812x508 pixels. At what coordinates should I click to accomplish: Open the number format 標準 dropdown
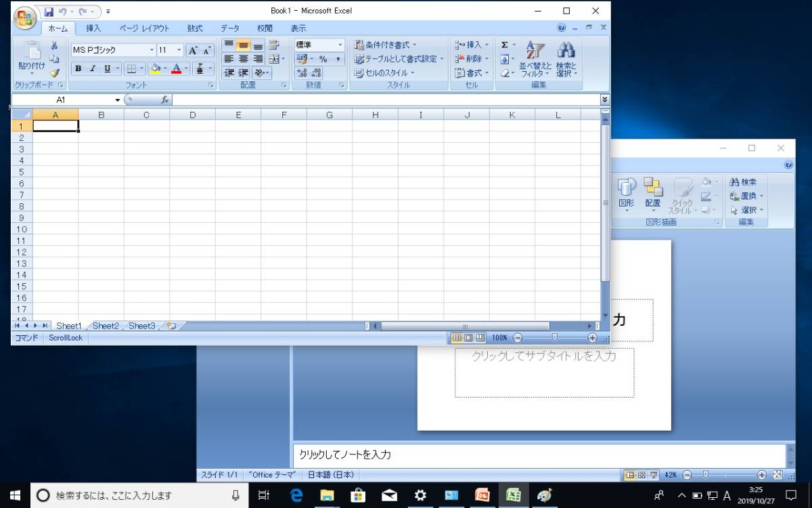pyautogui.click(x=340, y=45)
